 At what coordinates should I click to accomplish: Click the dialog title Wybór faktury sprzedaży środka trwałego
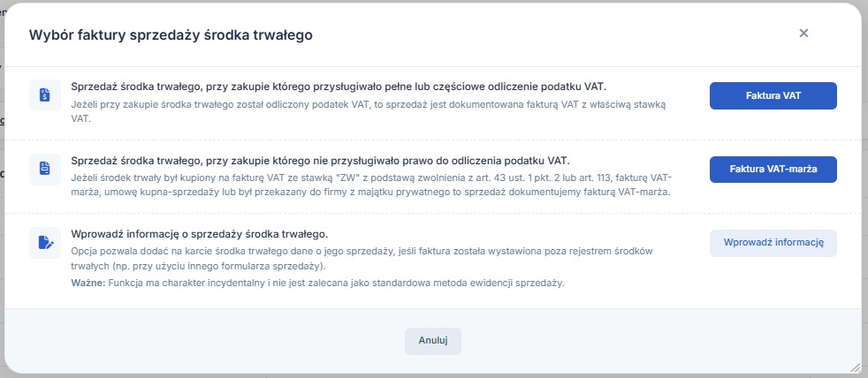click(x=171, y=34)
